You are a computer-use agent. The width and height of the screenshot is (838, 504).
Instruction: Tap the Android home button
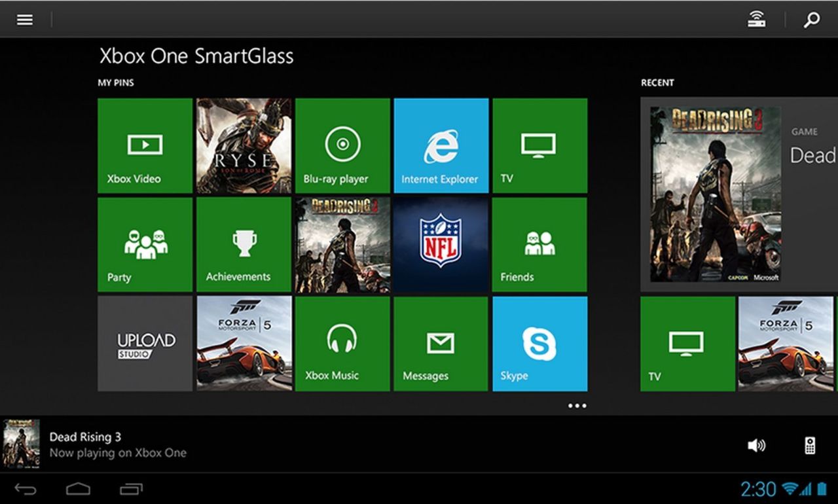tap(78, 488)
